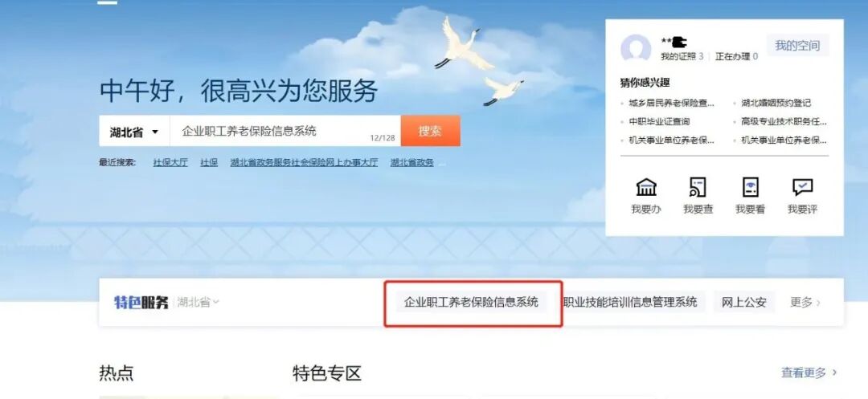Image resolution: width=868 pixels, height=399 pixels.
Task: Open 职业技能培训信息管理系统 service
Action: coord(630,303)
